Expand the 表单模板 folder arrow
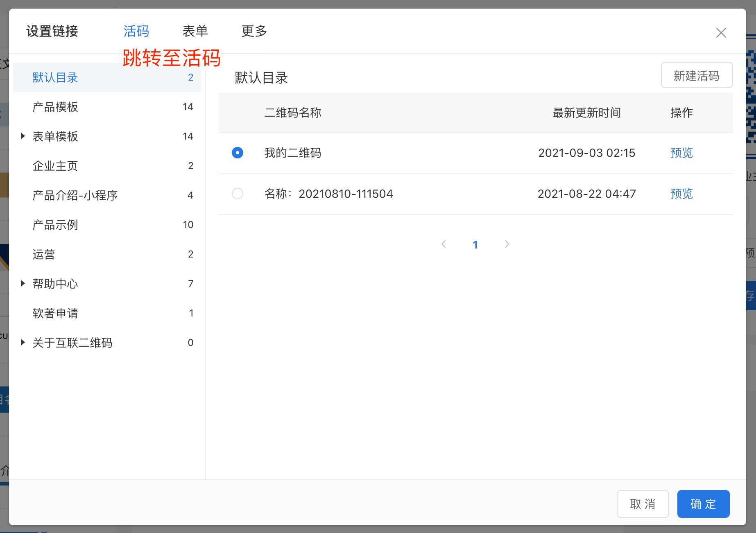Image resolution: width=756 pixels, height=533 pixels. click(x=23, y=136)
